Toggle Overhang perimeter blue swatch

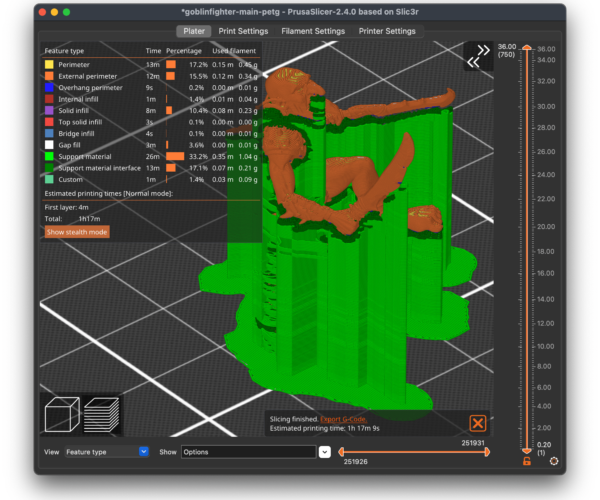click(50, 87)
